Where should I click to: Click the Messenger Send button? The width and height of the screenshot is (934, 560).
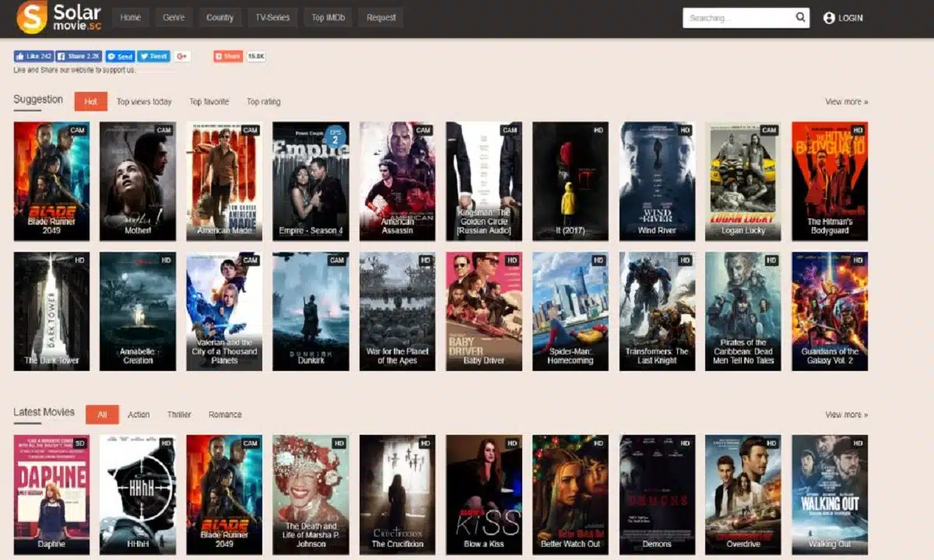tap(120, 57)
